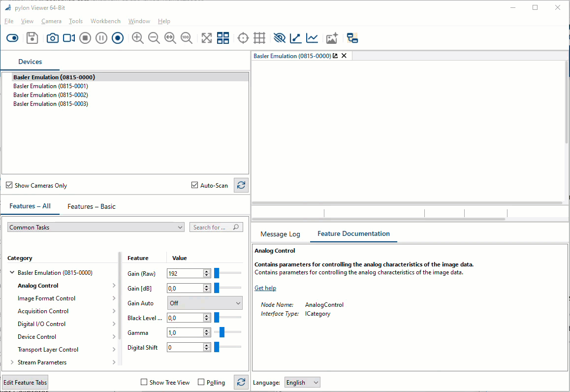Click the 100% zoom toolbar icon
This screenshot has width=570, height=392.
tap(187, 37)
